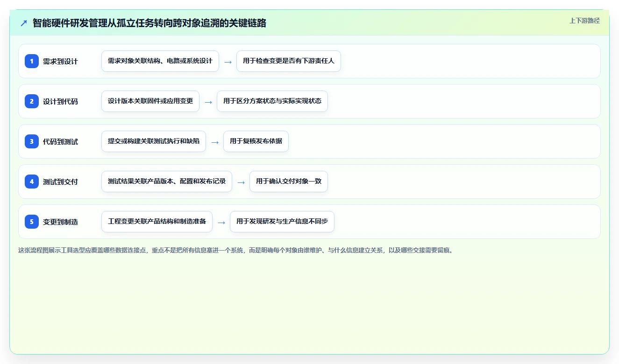Click the 变更到制造 step label

point(60,222)
